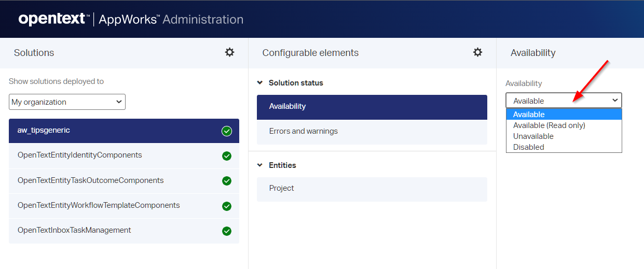Open Configurable elements gear settings
This screenshot has width=644, height=269.
[x=477, y=52]
